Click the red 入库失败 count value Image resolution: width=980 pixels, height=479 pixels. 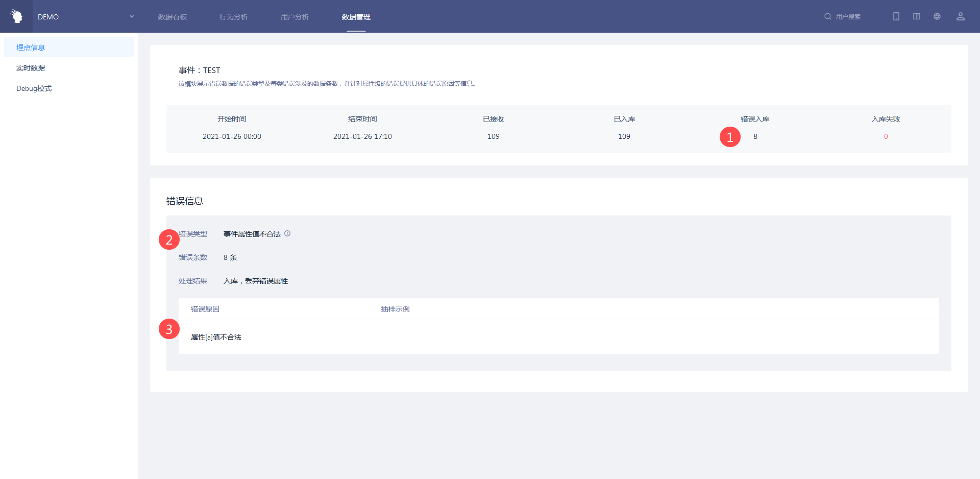point(886,136)
